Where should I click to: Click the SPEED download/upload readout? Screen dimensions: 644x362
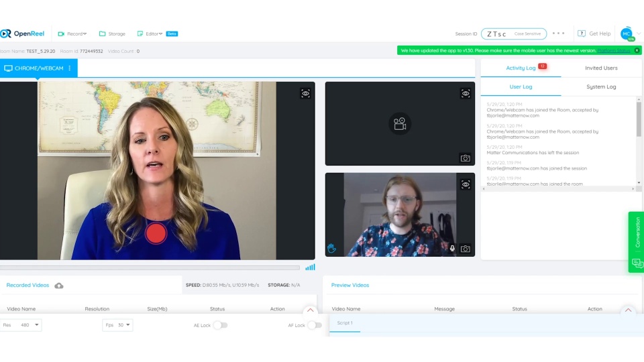pyautogui.click(x=222, y=286)
